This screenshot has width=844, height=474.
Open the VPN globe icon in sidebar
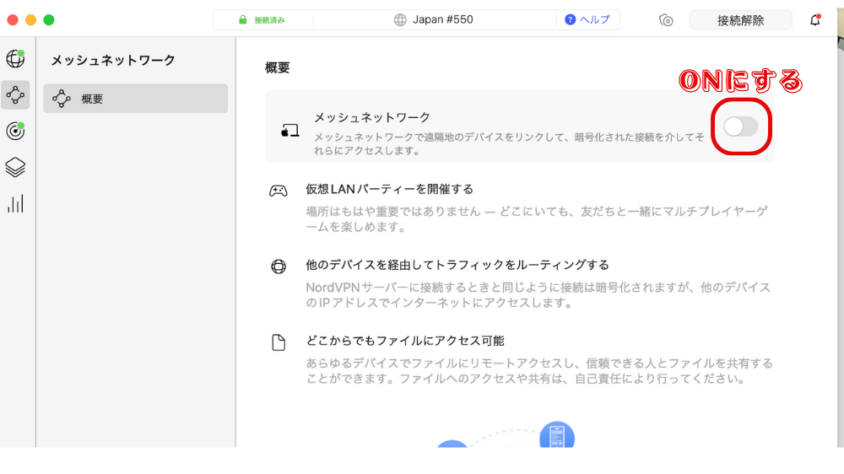pos(16,59)
